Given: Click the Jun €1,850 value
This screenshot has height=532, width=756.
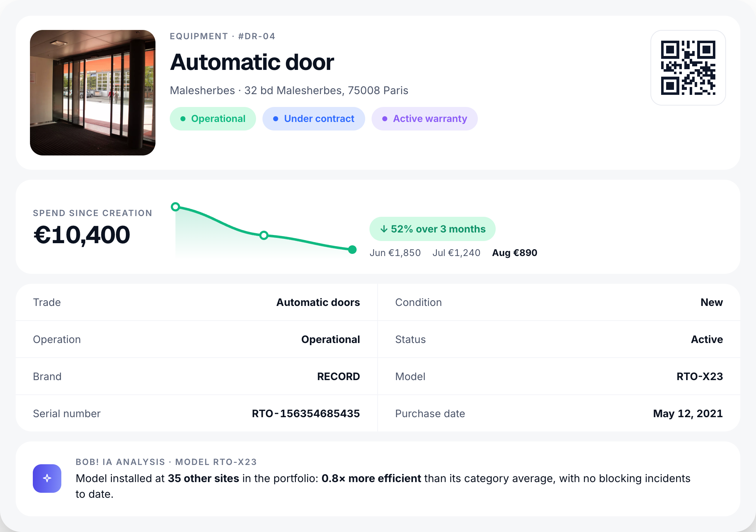Looking at the screenshot, I should pyautogui.click(x=395, y=253).
